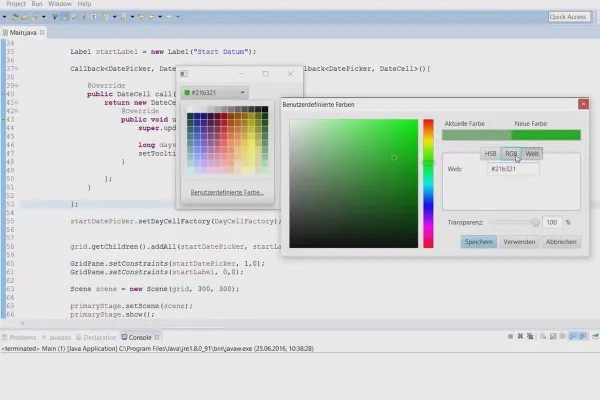The image size is (600, 400).
Task: Select the Web color mode toggle
Action: coord(532,153)
